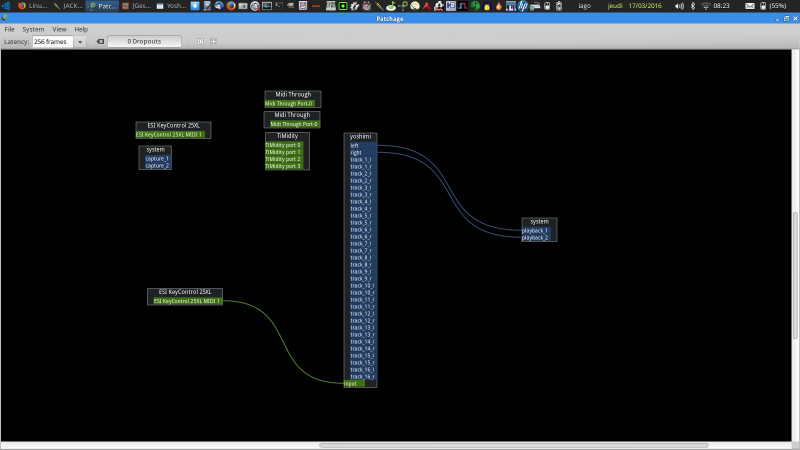Screen dimensions: 800x450
Task: Open the File menu
Action: pyautogui.click(x=9, y=29)
